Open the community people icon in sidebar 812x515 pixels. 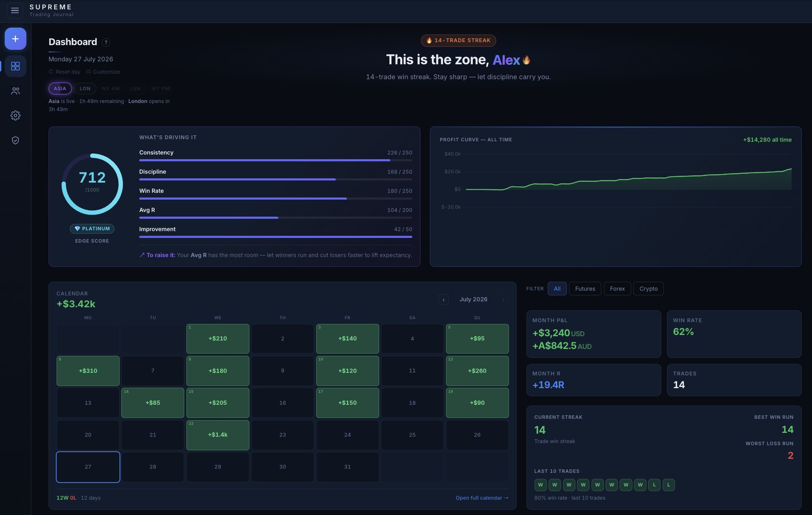pos(15,91)
